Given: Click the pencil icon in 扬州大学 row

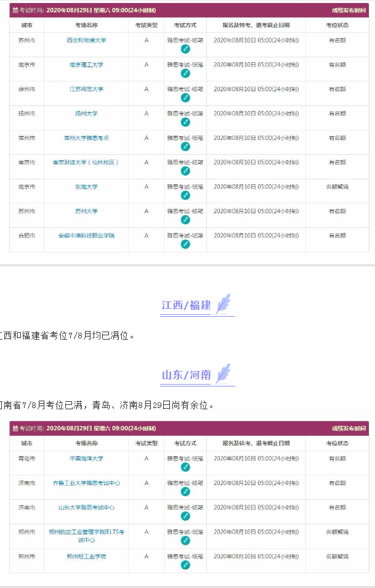Looking at the screenshot, I should 185,122.
